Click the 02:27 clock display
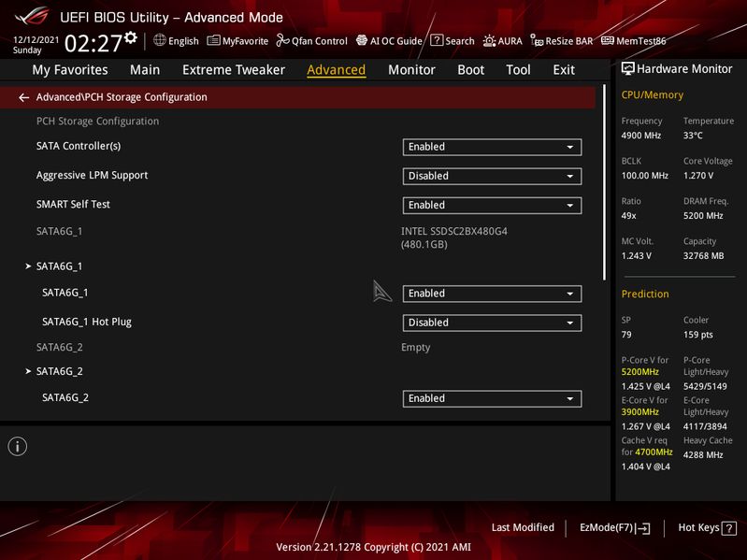Viewport: 747px width, 560px height. (93, 43)
